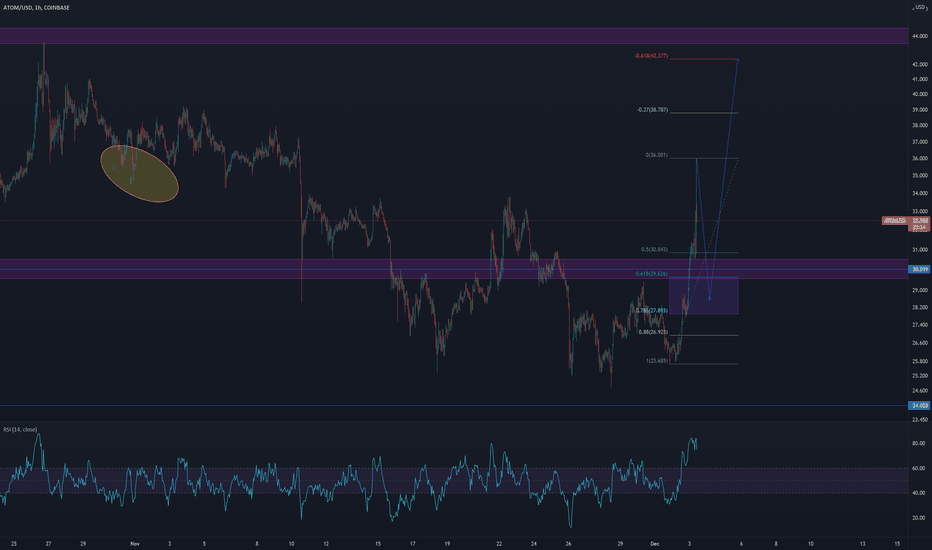
Task: Click the 22 date on time axis
Action: coord(499,543)
